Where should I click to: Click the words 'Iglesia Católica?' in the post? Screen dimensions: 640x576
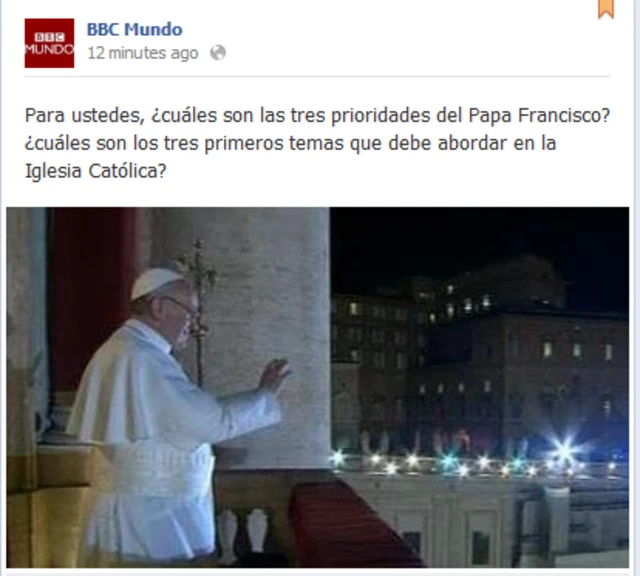click(96, 171)
